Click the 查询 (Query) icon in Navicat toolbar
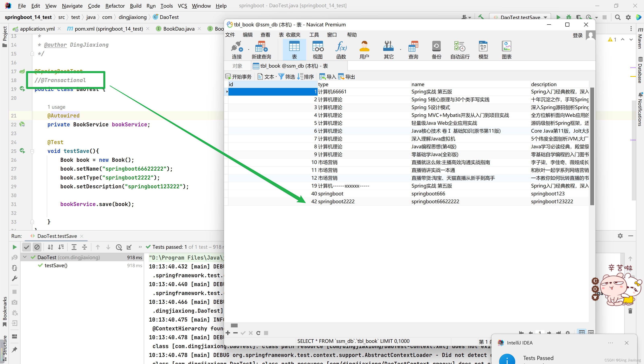This screenshot has width=644, height=364. click(413, 50)
